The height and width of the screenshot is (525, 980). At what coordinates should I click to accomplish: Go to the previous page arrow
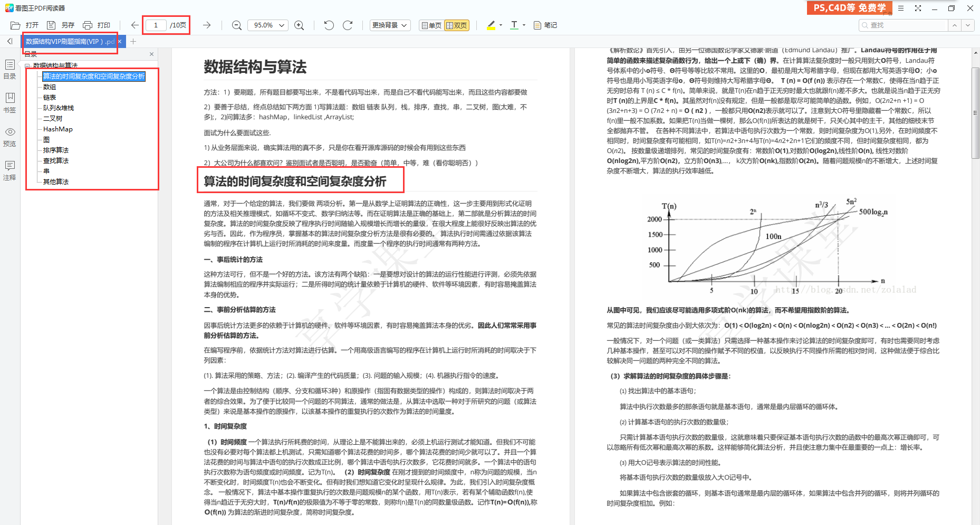coord(135,25)
